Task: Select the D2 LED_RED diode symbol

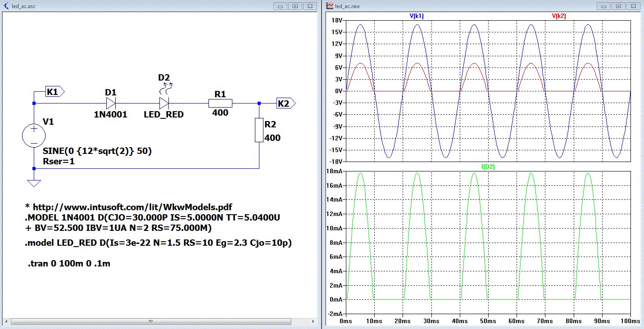Action: 164,103
